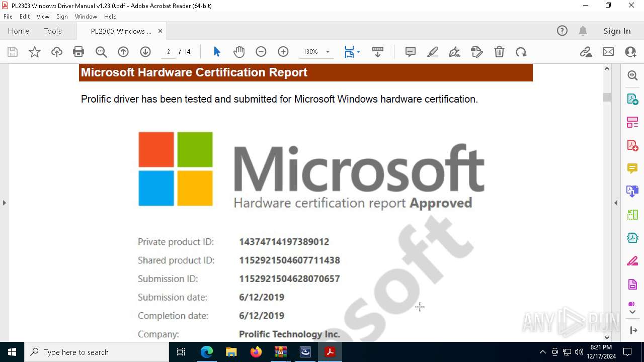644x362 pixels.
Task: Open File Explorer from the taskbar
Action: 231,352
